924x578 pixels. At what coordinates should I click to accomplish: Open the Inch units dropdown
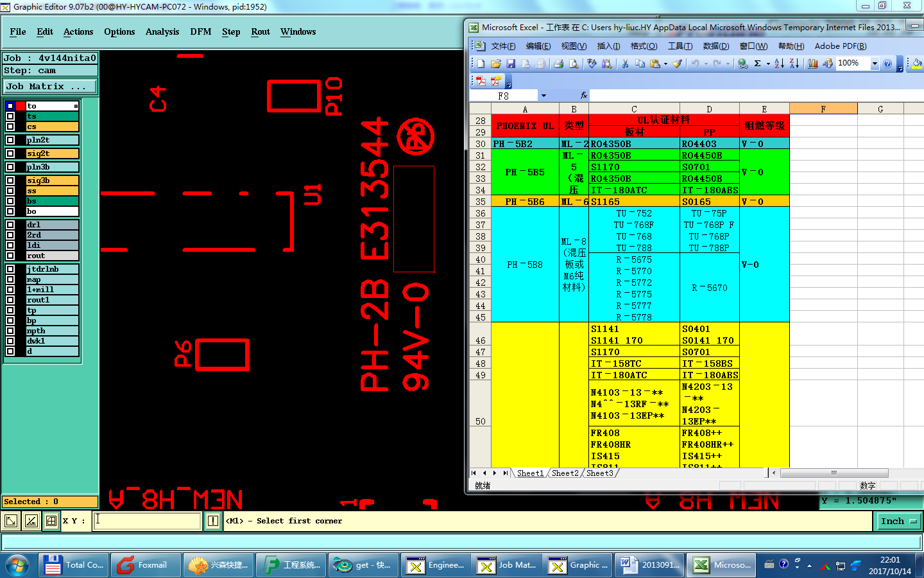(899, 521)
